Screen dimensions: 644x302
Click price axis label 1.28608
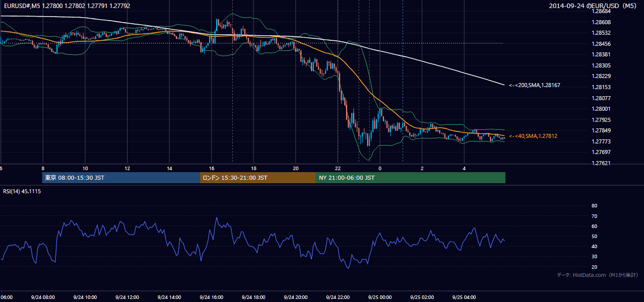click(x=601, y=22)
